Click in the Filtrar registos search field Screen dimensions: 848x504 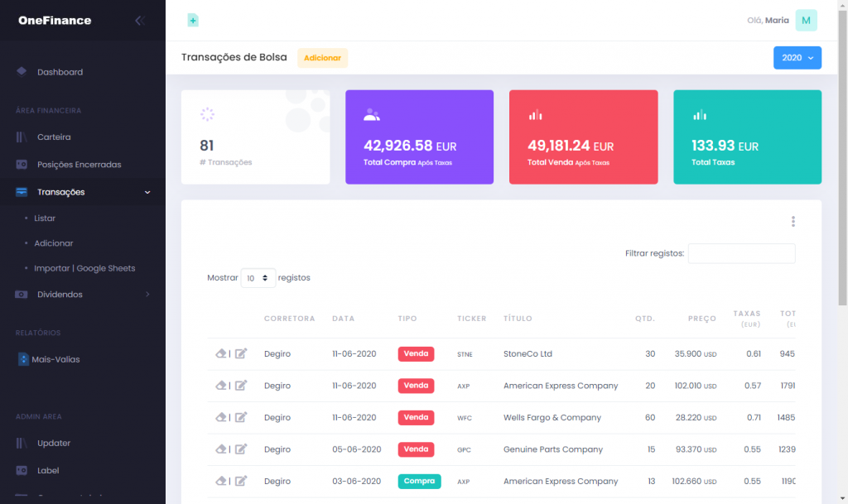(741, 253)
